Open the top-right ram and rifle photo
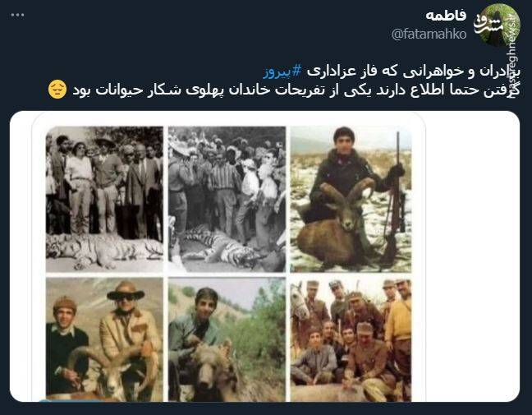Viewport: 532px width, 415px height. pos(351,199)
